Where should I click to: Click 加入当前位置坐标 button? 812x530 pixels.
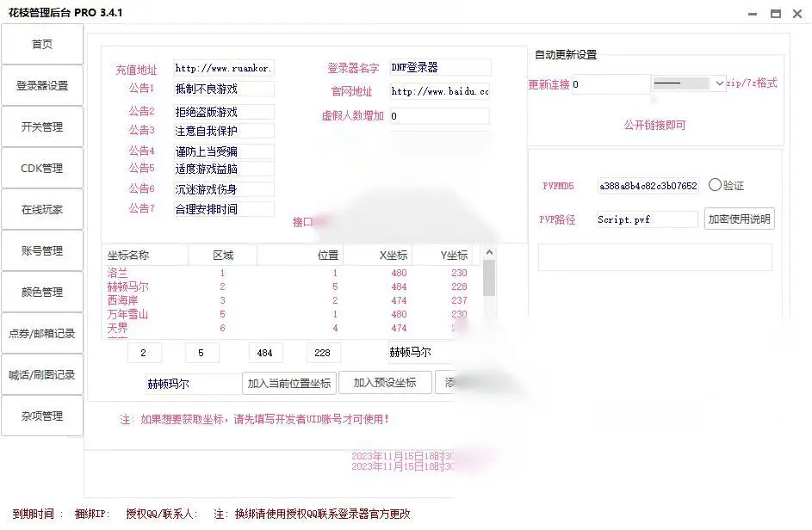click(289, 384)
